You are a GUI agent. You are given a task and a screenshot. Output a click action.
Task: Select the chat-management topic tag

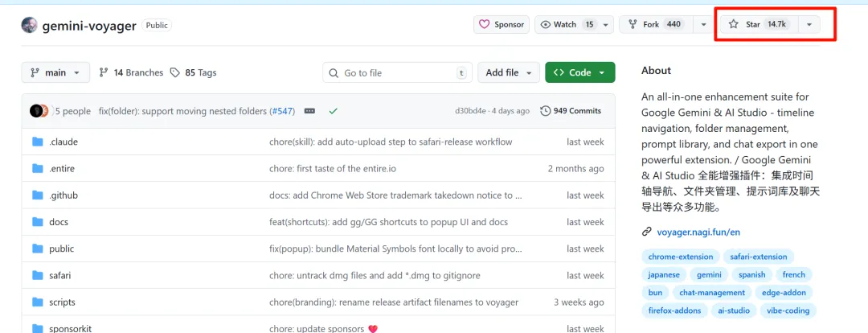coord(712,292)
